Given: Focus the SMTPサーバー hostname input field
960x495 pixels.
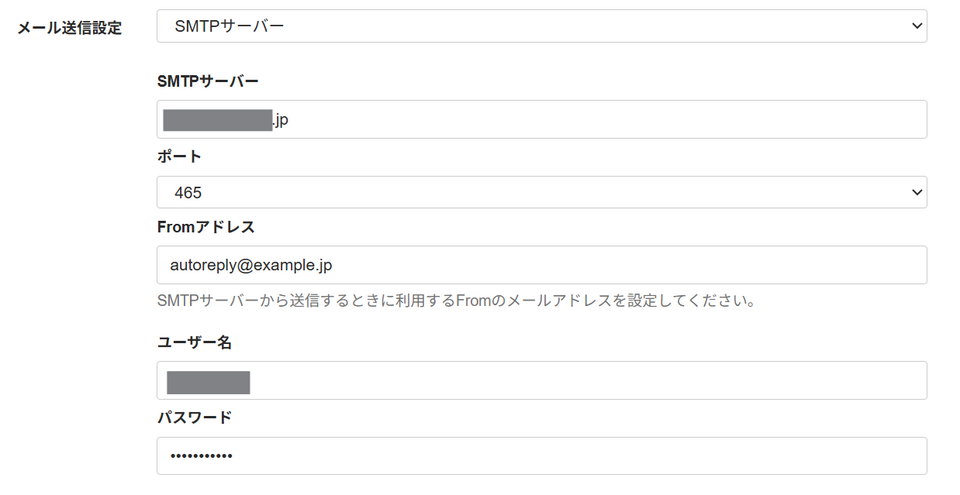Looking at the screenshot, I should coord(542,119).
